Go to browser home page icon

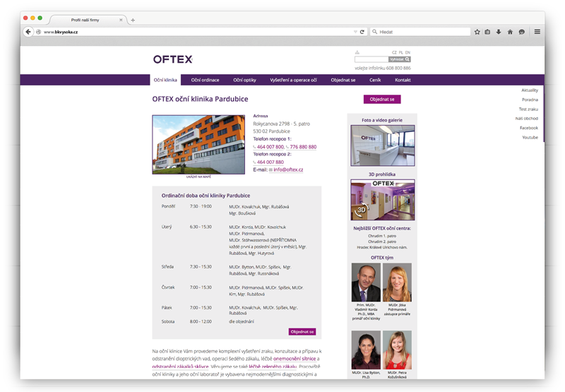click(510, 32)
